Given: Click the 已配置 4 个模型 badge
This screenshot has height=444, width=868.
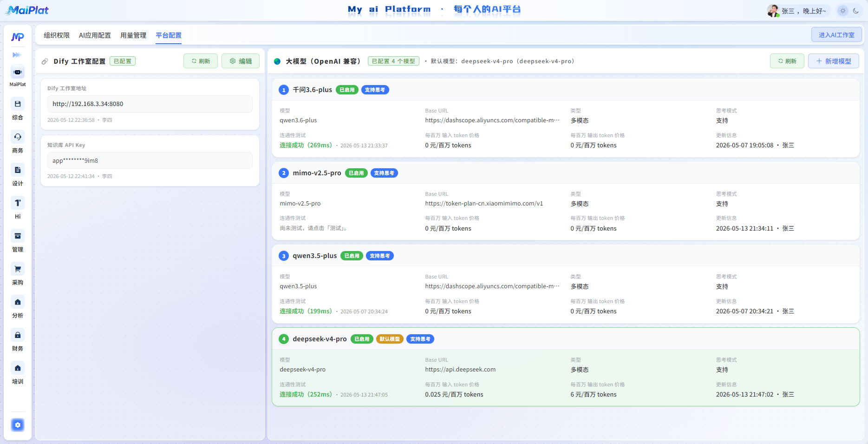Looking at the screenshot, I should [393, 61].
